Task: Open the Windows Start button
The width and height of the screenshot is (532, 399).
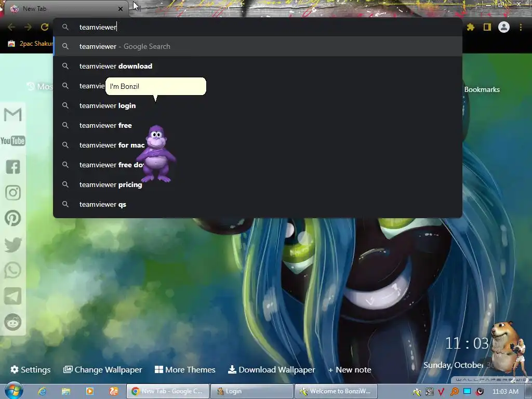Action: 14,391
